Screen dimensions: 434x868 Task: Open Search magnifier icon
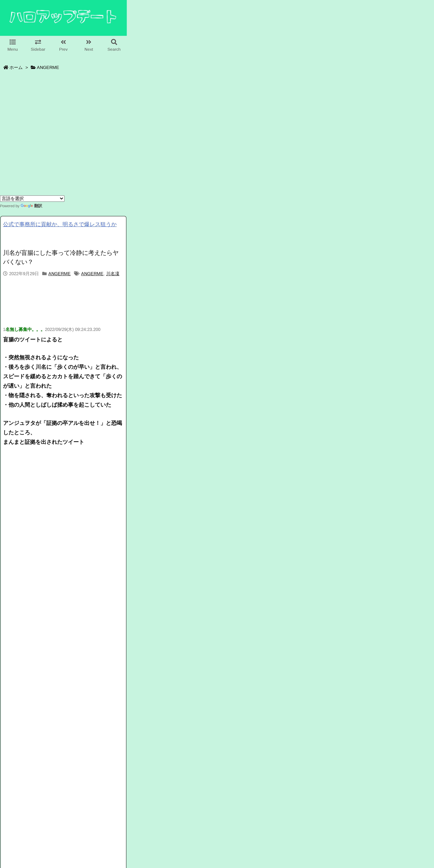click(114, 42)
